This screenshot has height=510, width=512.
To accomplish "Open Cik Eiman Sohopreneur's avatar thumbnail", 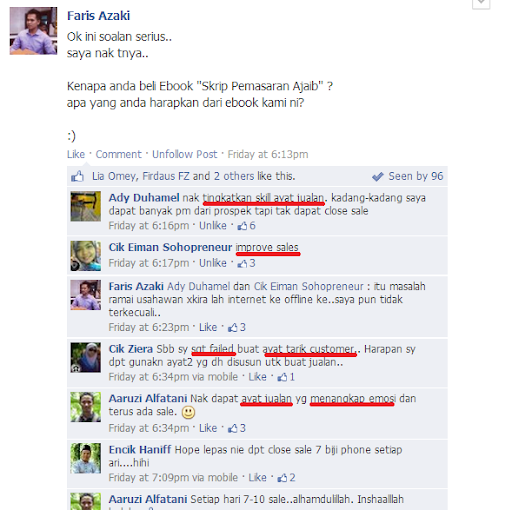I will (x=86, y=256).
